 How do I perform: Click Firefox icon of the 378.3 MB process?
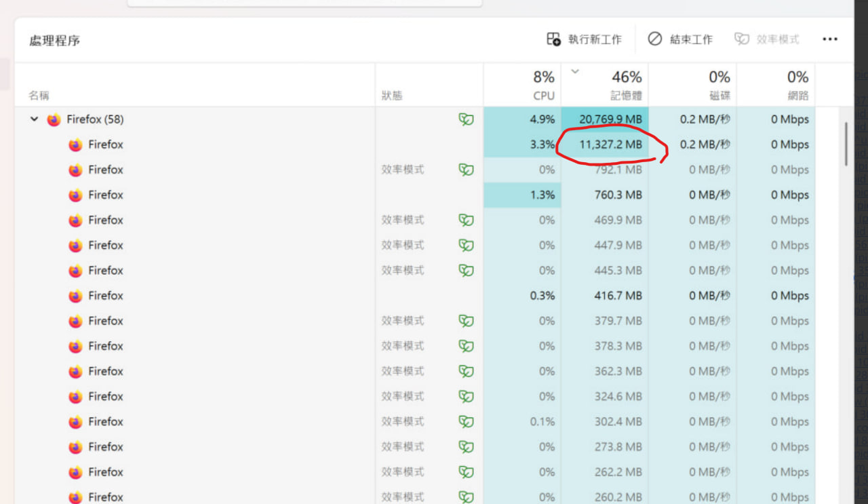tap(75, 347)
